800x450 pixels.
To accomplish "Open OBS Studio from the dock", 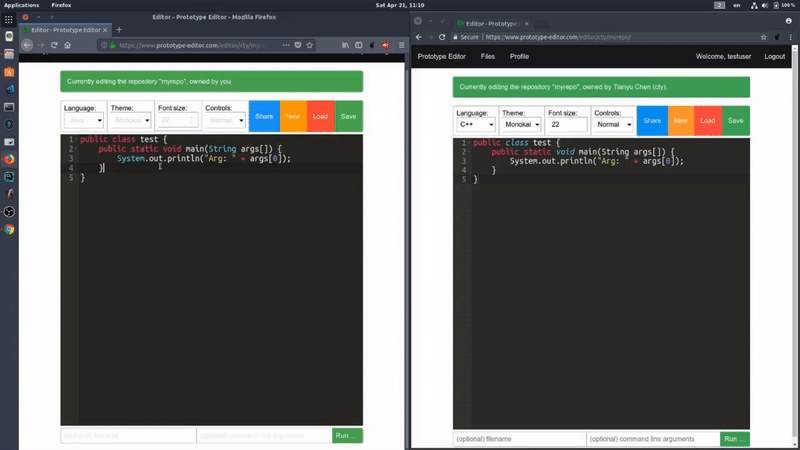I will point(9,212).
